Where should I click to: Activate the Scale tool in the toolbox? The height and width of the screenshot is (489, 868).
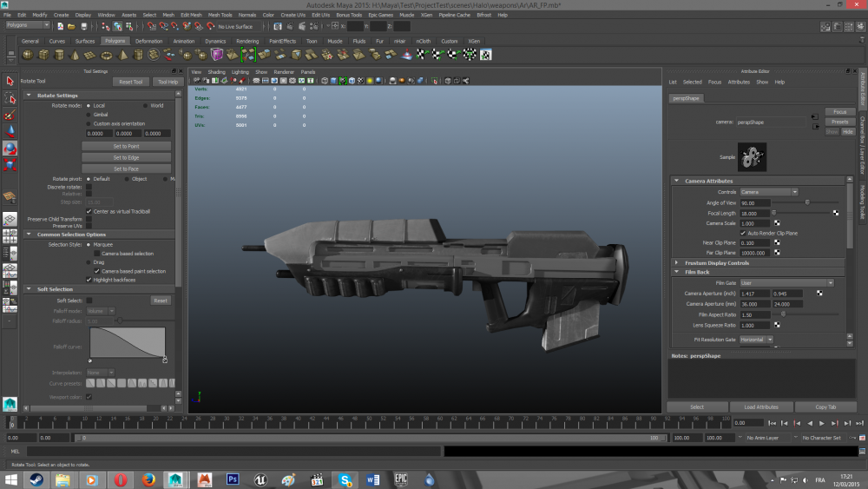(x=10, y=165)
